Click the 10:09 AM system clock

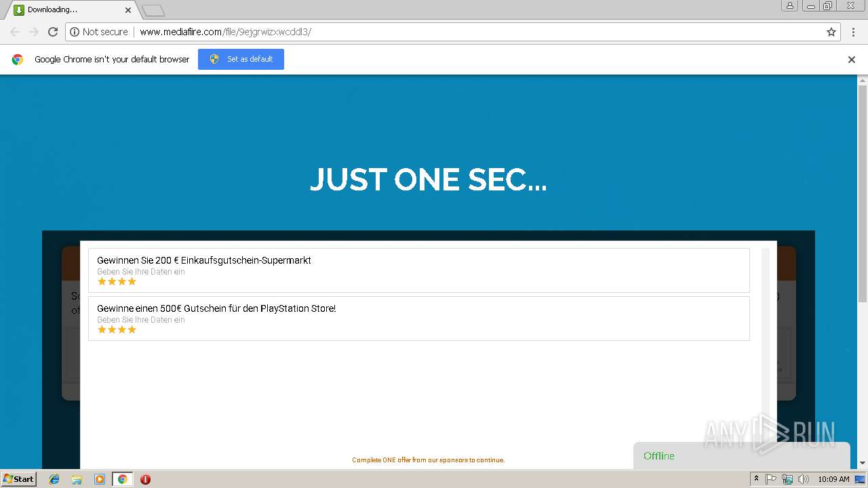833,479
